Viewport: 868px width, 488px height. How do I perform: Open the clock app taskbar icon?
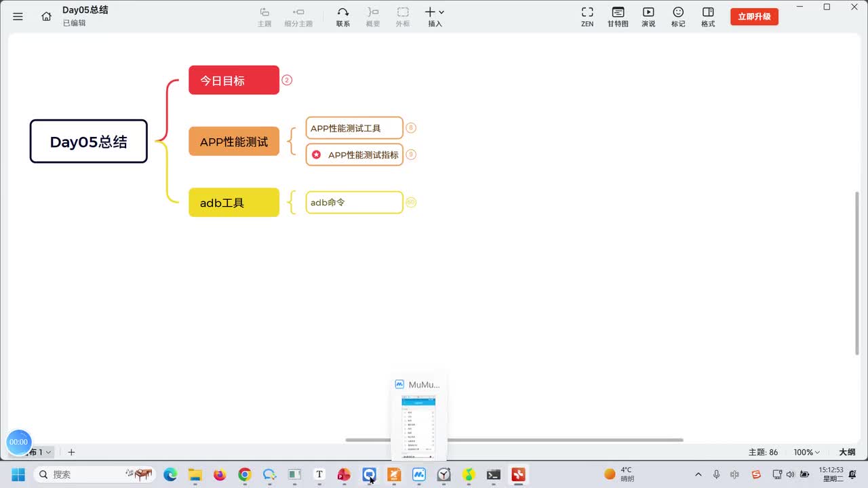coord(443,474)
